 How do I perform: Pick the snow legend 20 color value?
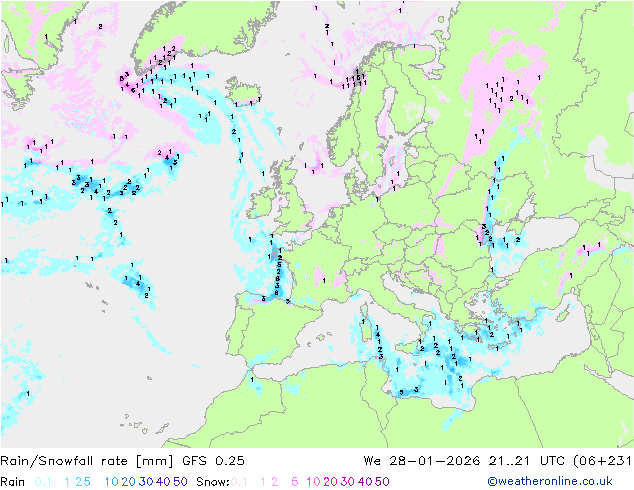click(x=330, y=482)
